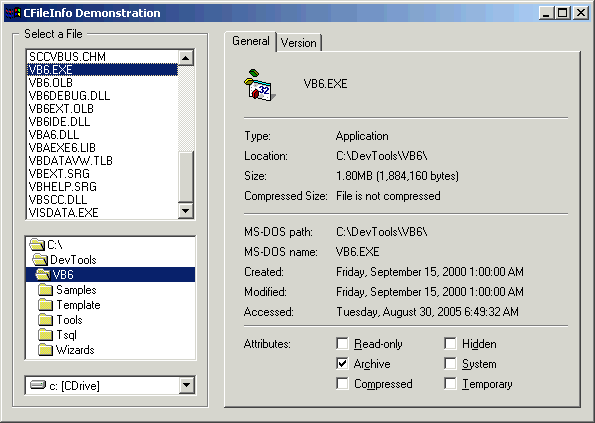Viewport: 595px width, 423px height.
Task: Click the drive icon in the combo box
Action: (x=38, y=385)
